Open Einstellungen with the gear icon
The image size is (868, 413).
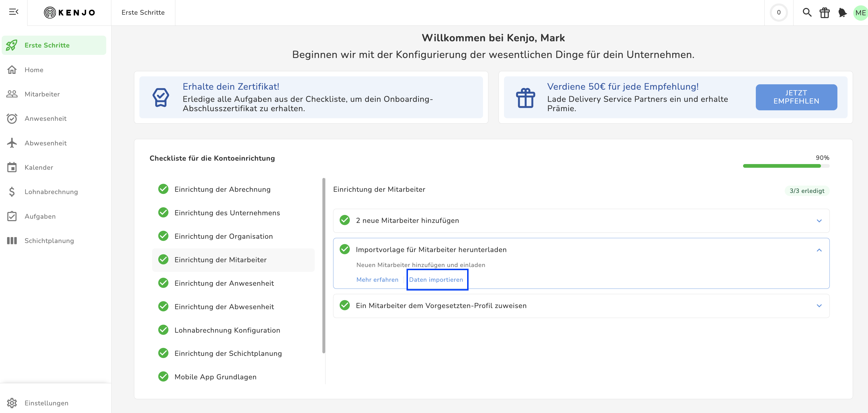tap(12, 403)
